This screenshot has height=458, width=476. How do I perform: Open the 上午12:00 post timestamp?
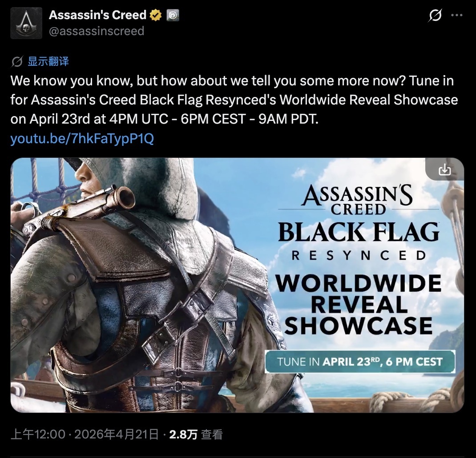38,434
